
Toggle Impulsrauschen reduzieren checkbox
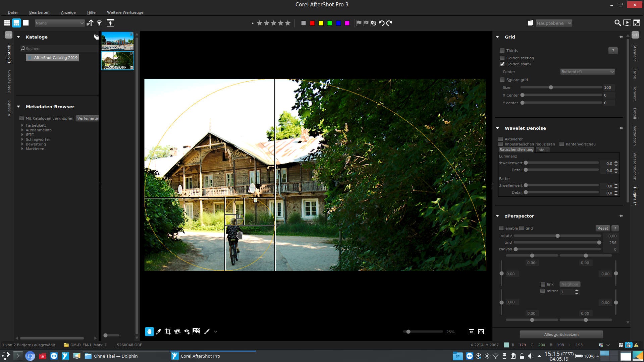coord(501,144)
